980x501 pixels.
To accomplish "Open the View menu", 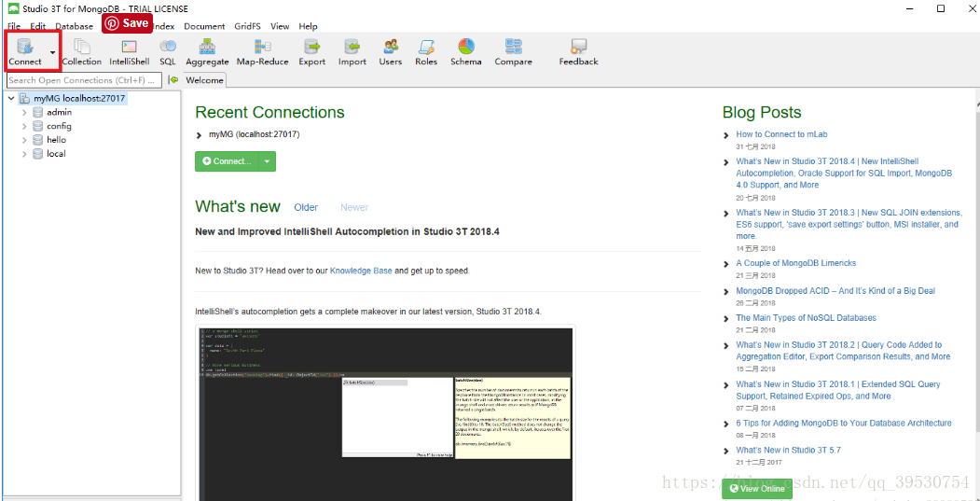I will pyautogui.click(x=280, y=26).
